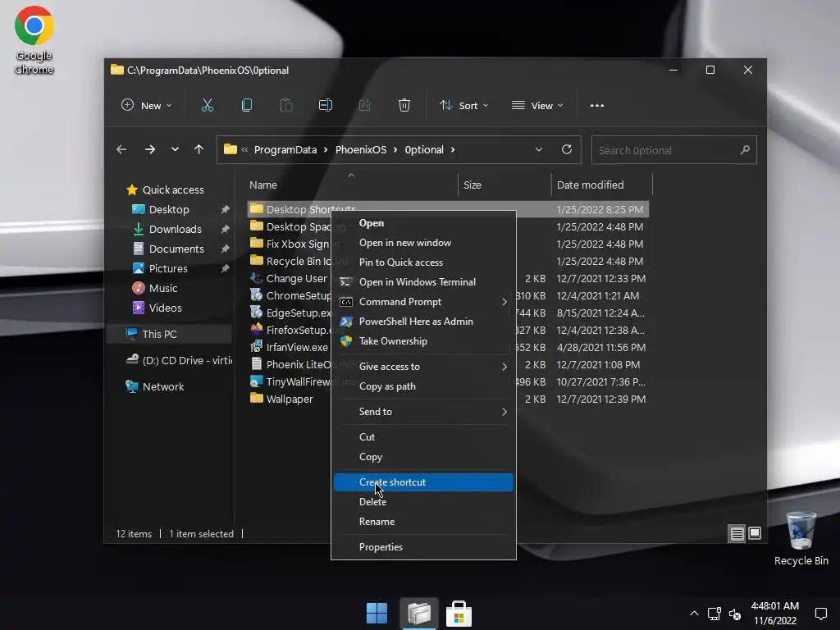Select Cut in the context menu
This screenshot has height=630, width=840.
point(423,437)
